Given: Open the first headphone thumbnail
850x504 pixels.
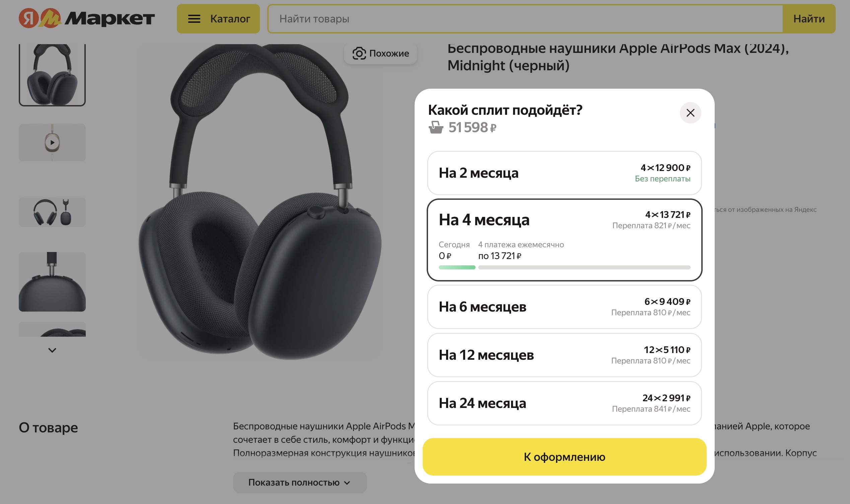Looking at the screenshot, I should tap(52, 75).
